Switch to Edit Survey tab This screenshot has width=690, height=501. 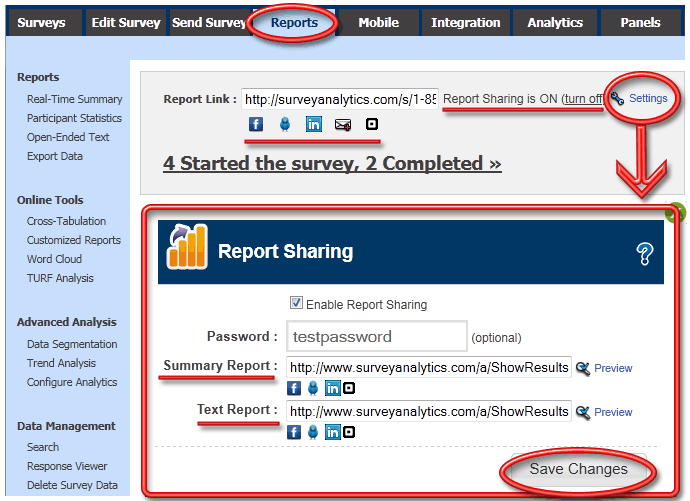tap(126, 22)
